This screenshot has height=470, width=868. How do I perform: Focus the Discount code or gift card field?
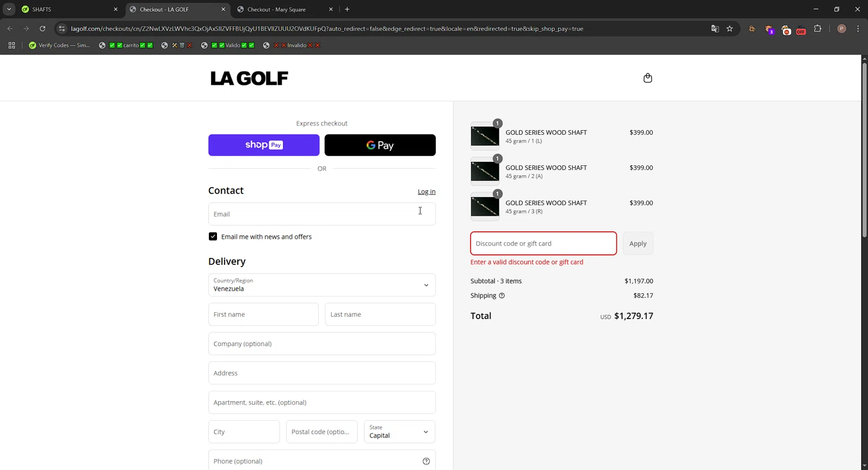point(543,243)
